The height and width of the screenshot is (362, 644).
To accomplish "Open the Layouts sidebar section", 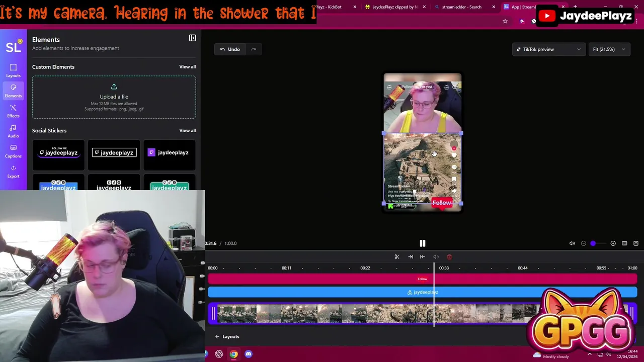I will (13, 71).
